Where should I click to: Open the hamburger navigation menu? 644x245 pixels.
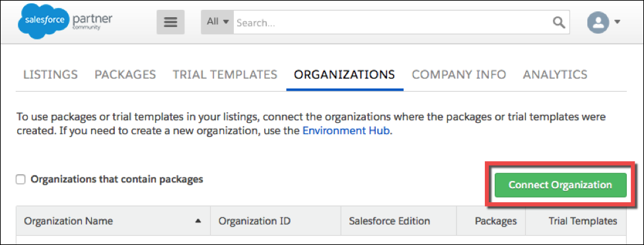point(170,22)
